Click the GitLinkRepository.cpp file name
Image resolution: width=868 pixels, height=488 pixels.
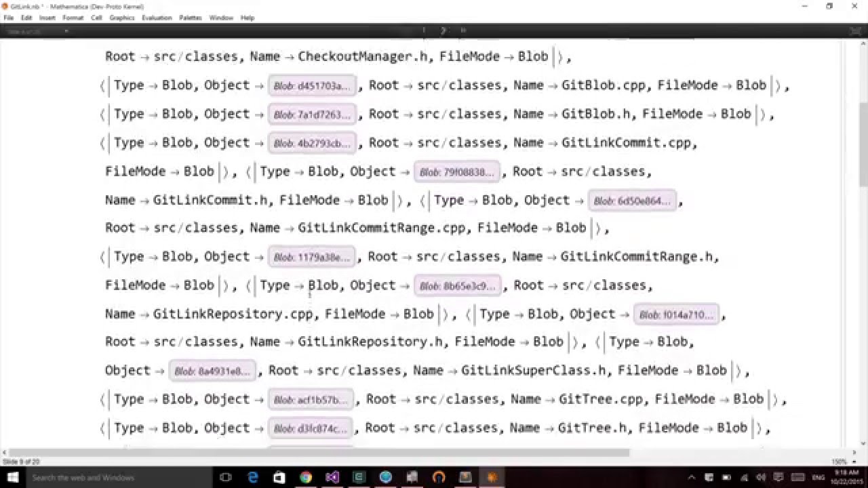(x=233, y=314)
